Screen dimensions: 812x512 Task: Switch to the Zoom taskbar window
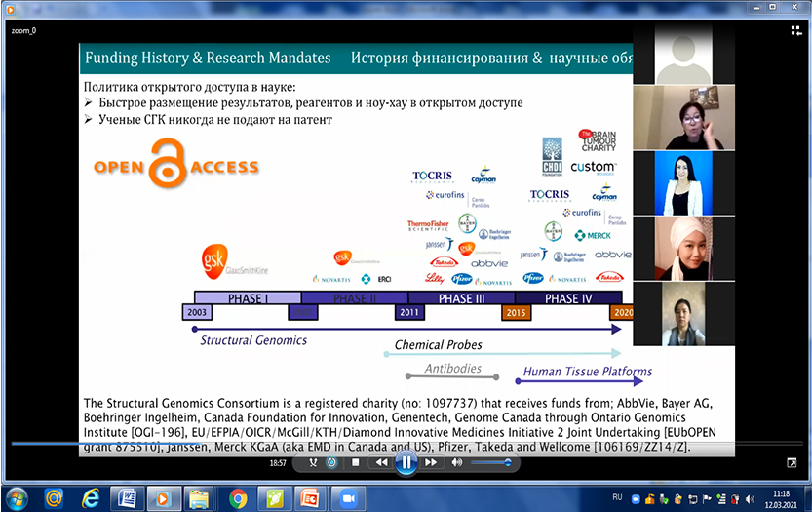(x=348, y=499)
